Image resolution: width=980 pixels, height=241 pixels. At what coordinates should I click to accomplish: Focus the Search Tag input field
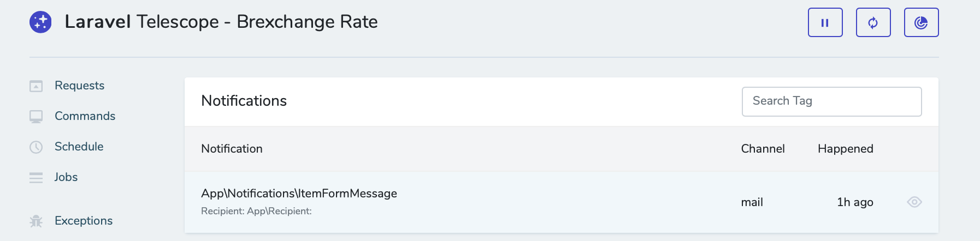831,101
